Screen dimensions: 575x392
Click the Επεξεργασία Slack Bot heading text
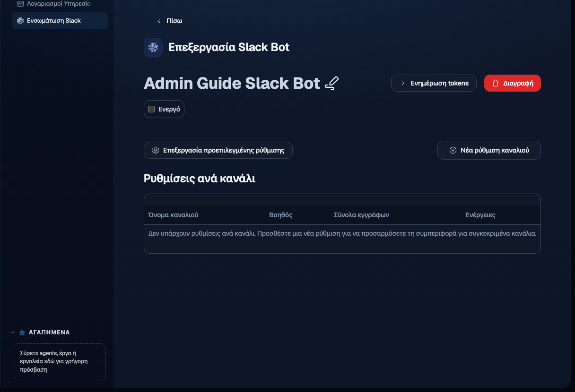pos(229,47)
